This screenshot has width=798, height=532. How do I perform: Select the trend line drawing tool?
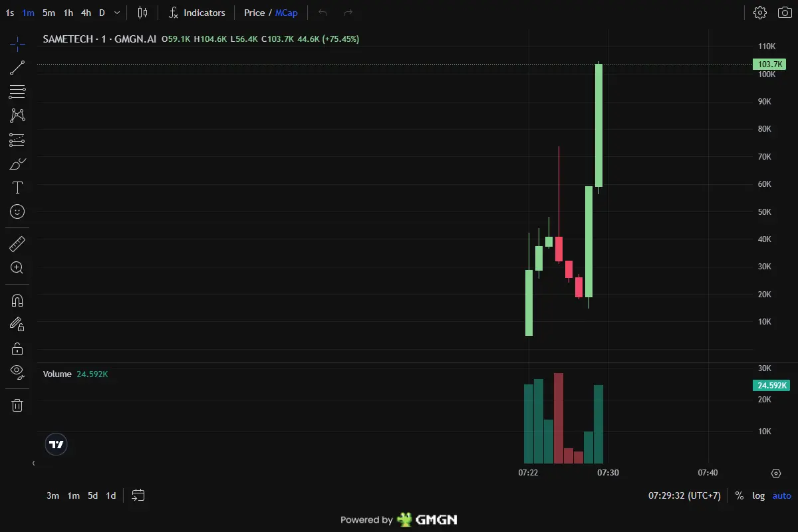[17, 68]
